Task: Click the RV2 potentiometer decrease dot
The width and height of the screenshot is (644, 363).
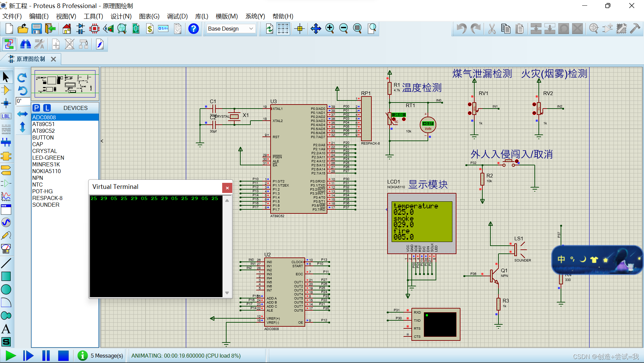Action: pos(534,113)
